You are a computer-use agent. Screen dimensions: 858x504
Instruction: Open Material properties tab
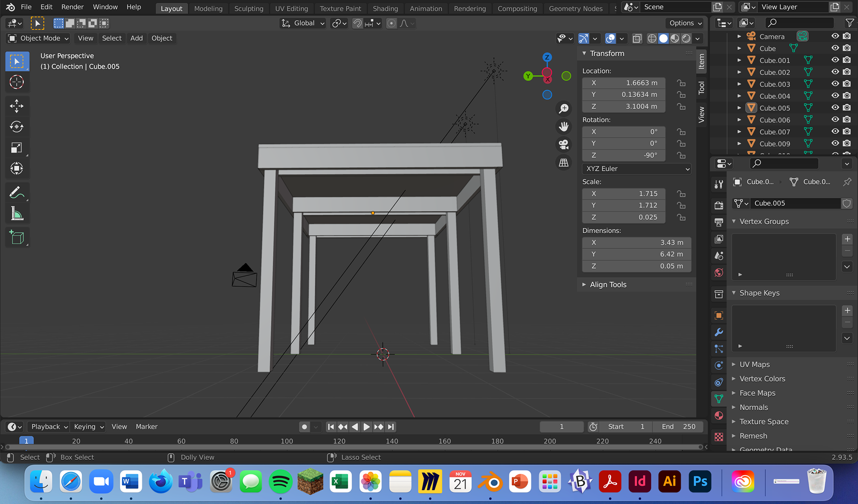tap(719, 416)
